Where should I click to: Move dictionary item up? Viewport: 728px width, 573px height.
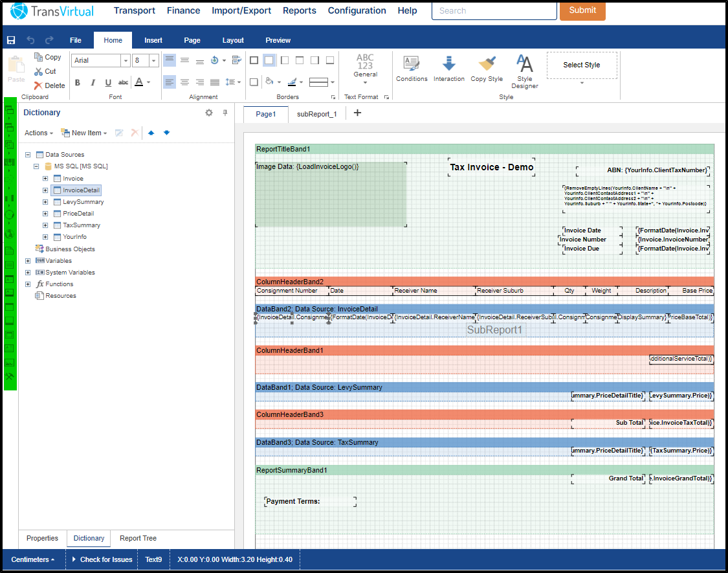[x=151, y=133]
